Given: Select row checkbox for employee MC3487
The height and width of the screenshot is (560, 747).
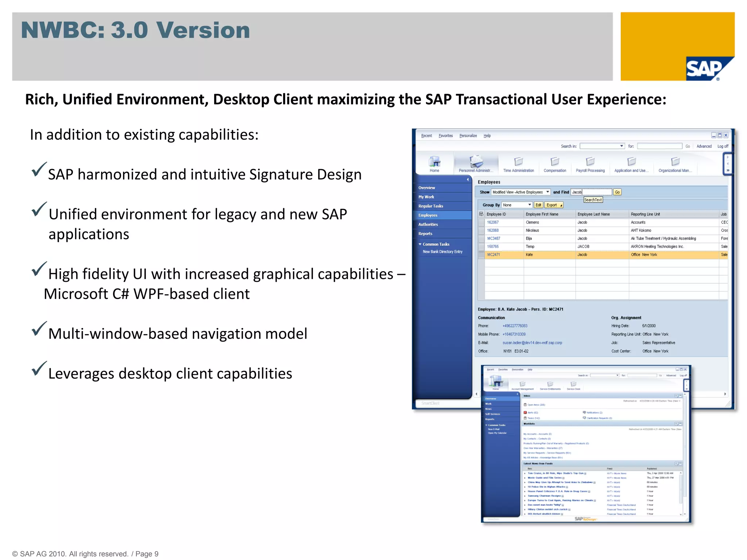Looking at the screenshot, I should pos(481,238).
